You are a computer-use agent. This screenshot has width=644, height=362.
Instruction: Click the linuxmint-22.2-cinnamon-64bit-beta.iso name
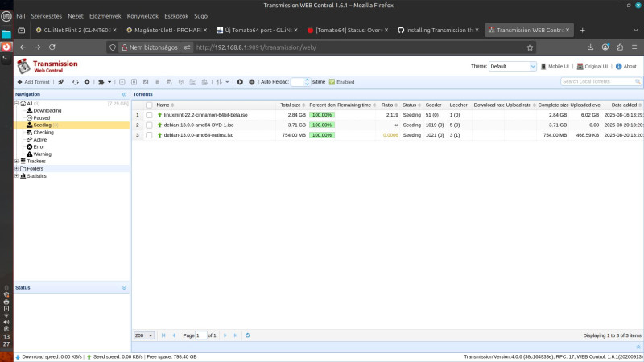pyautogui.click(x=205, y=115)
